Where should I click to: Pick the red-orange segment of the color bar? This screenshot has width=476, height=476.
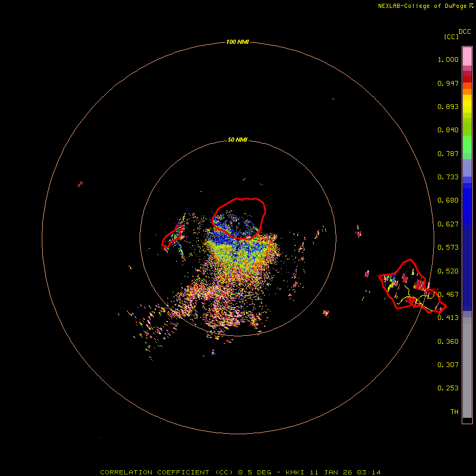pos(467,86)
